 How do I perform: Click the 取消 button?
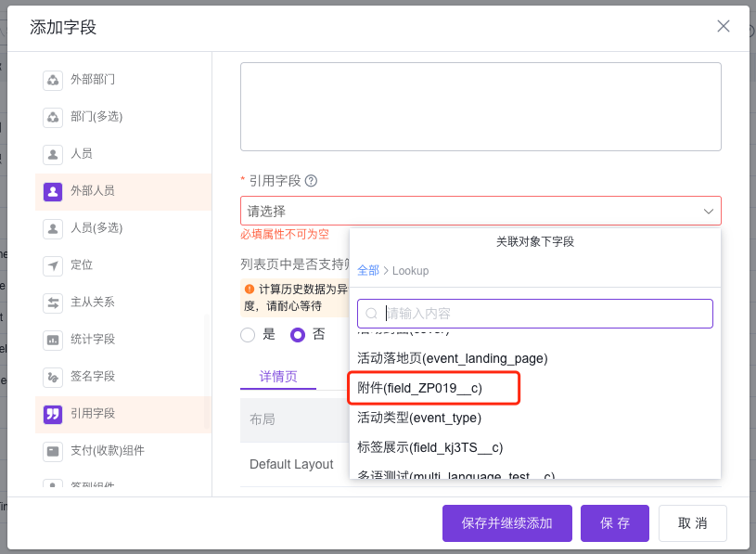point(692,522)
